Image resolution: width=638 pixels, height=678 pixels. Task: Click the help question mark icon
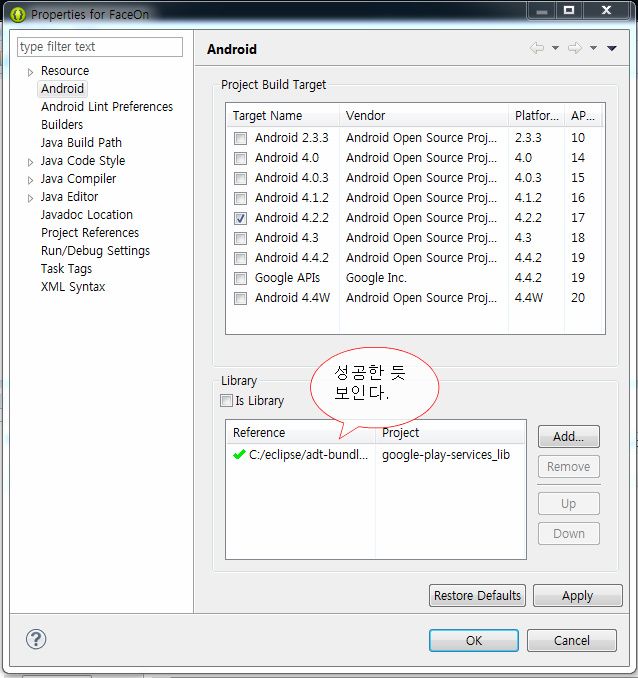[x=36, y=639]
